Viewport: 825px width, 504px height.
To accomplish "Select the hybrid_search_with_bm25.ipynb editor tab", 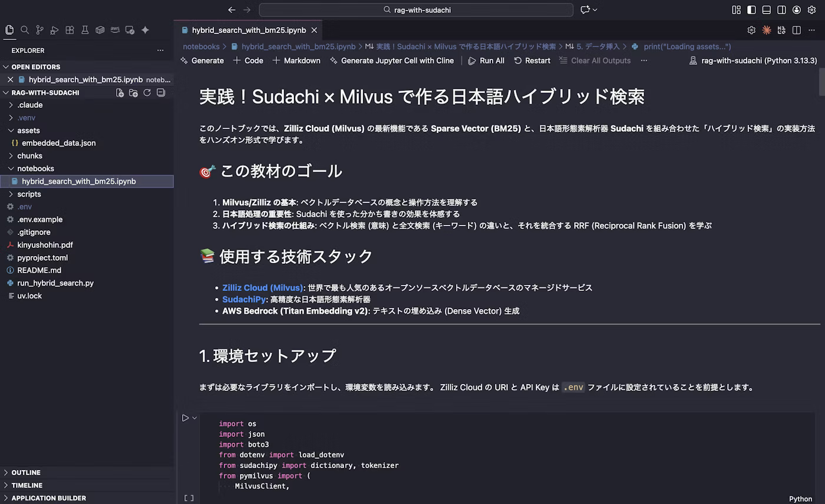I will [x=248, y=30].
